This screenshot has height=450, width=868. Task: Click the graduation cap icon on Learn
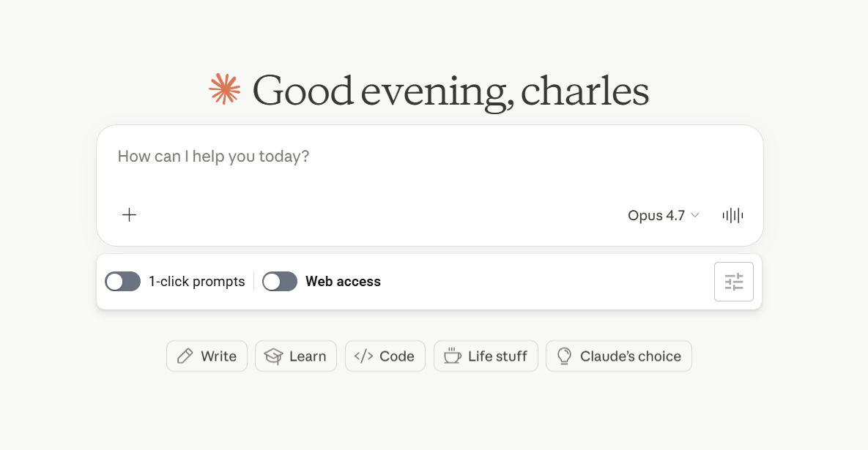pyautogui.click(x=273, y=356)
